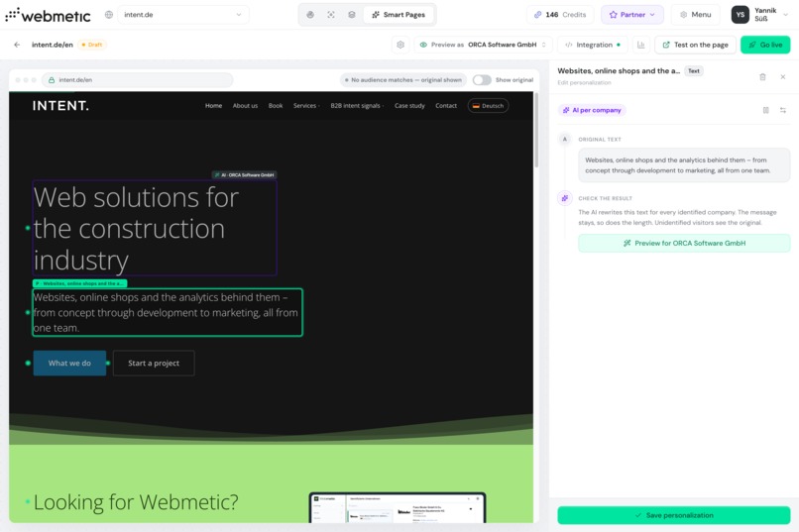The width and height of the screenshot is (799, 532).
Task: Switch to the Smart Pages tab
Action: click(x=399, y=15)
